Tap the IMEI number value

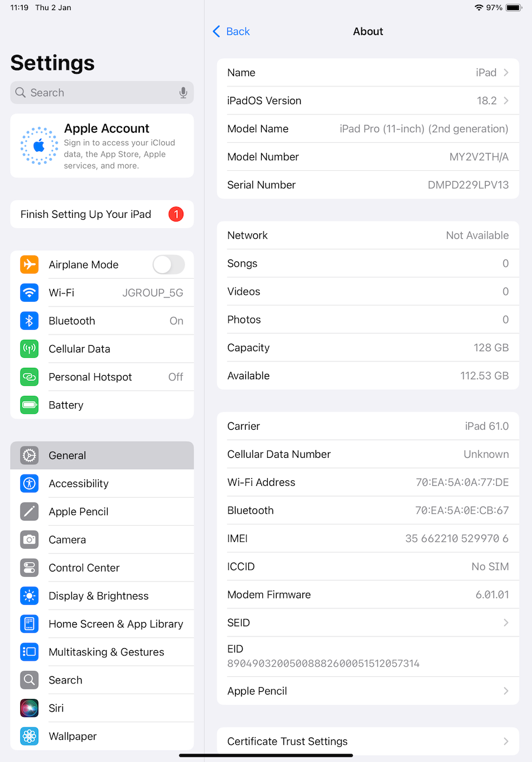(x=457, y=538)
